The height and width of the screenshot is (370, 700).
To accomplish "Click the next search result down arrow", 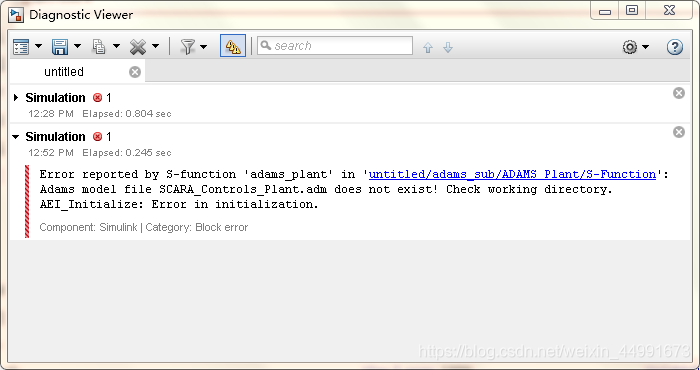I will (448, 47).
